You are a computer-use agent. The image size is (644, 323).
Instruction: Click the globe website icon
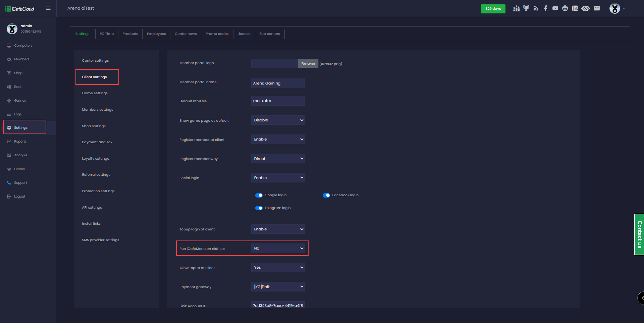[x=565, y=8]
